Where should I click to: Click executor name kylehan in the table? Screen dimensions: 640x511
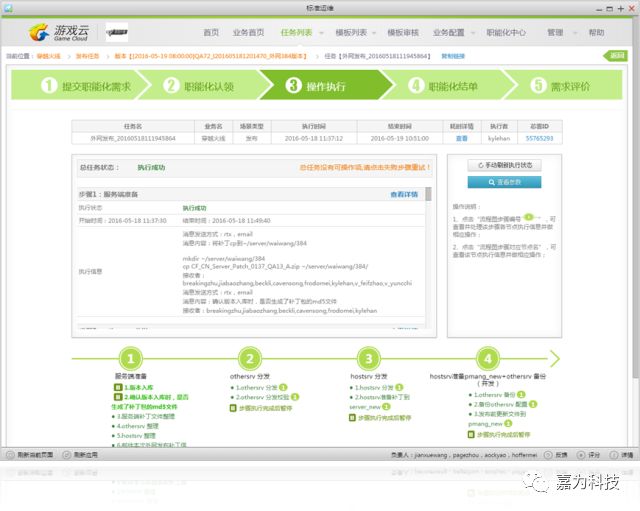click(499, 139)
